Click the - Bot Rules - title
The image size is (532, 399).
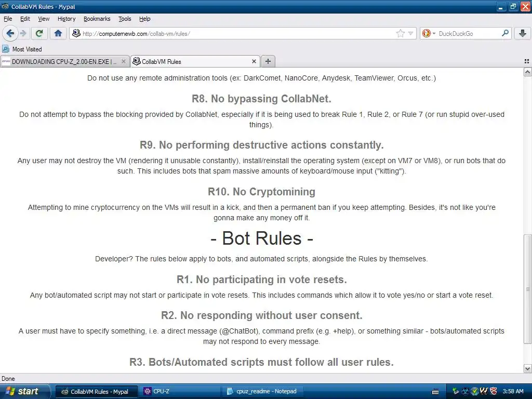coord(262,238)
